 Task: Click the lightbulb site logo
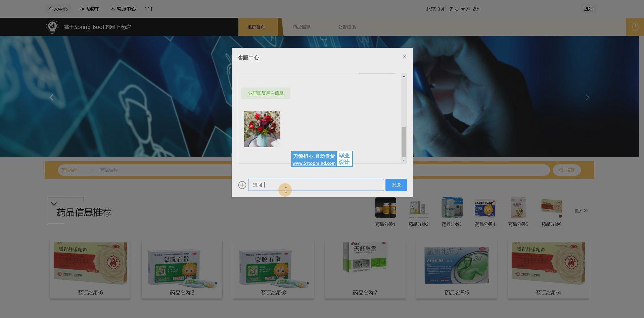[52, 27]
